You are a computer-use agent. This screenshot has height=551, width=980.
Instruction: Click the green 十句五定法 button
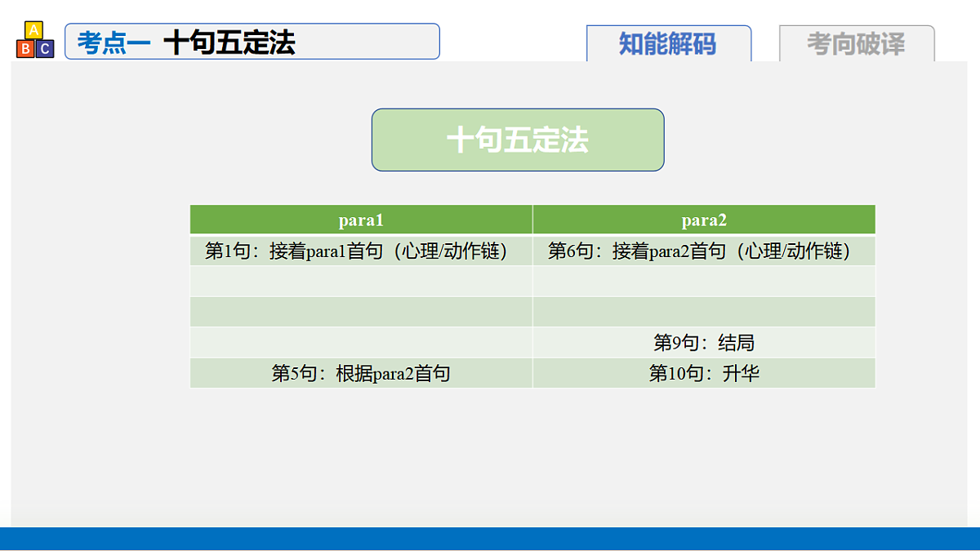tap(518, 140)
